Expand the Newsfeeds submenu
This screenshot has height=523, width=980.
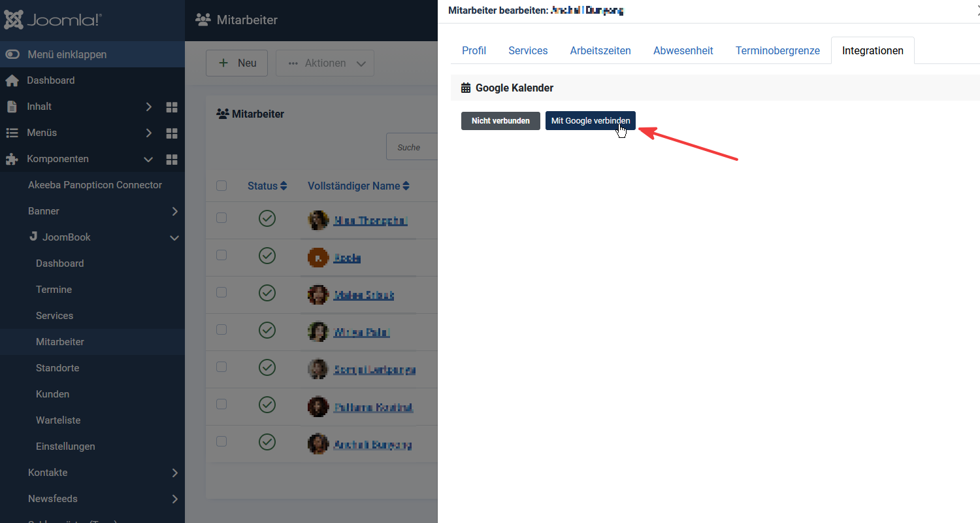pos(174,499)
